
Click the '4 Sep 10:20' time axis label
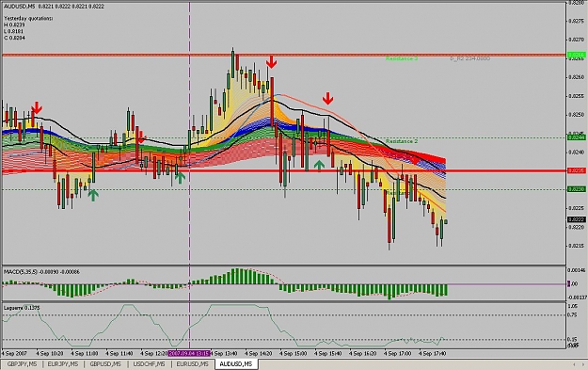pyautogui.click(x=50, y=353)
